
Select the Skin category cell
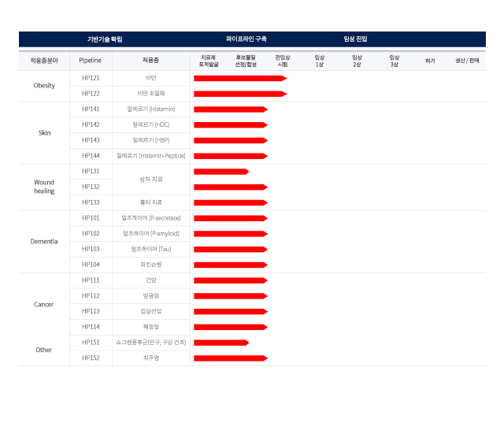(44, 132)
